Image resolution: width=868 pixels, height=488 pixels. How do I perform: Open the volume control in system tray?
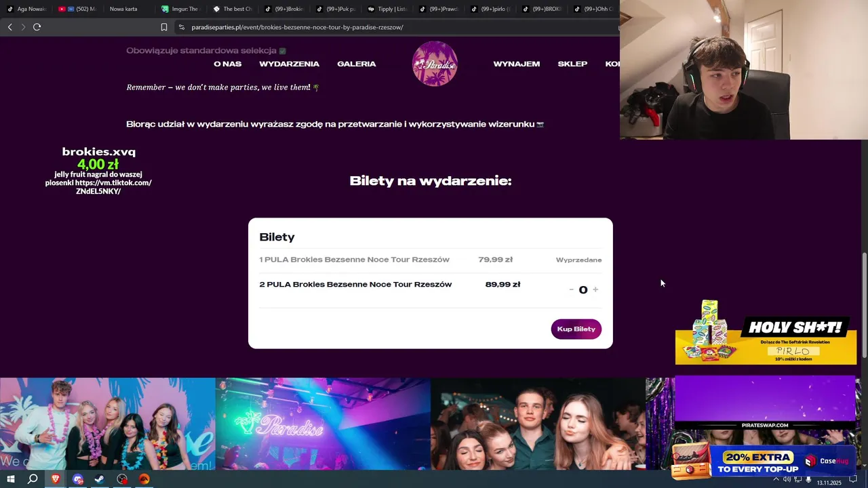[787, 479]
